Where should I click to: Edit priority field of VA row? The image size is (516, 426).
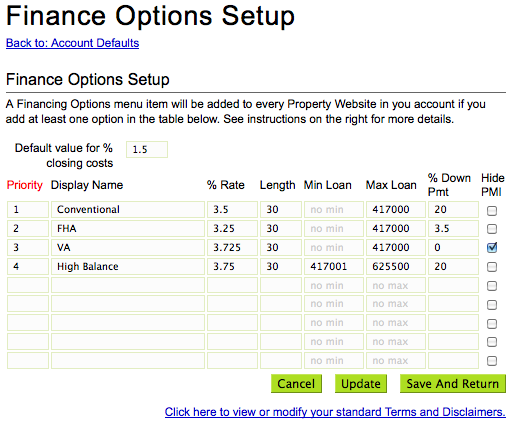28,248
